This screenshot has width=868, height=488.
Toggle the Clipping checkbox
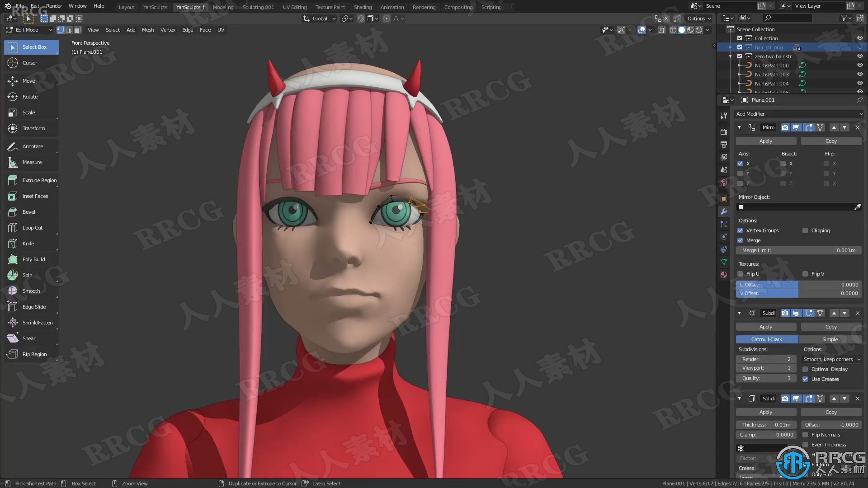click(x=805, y=230)
